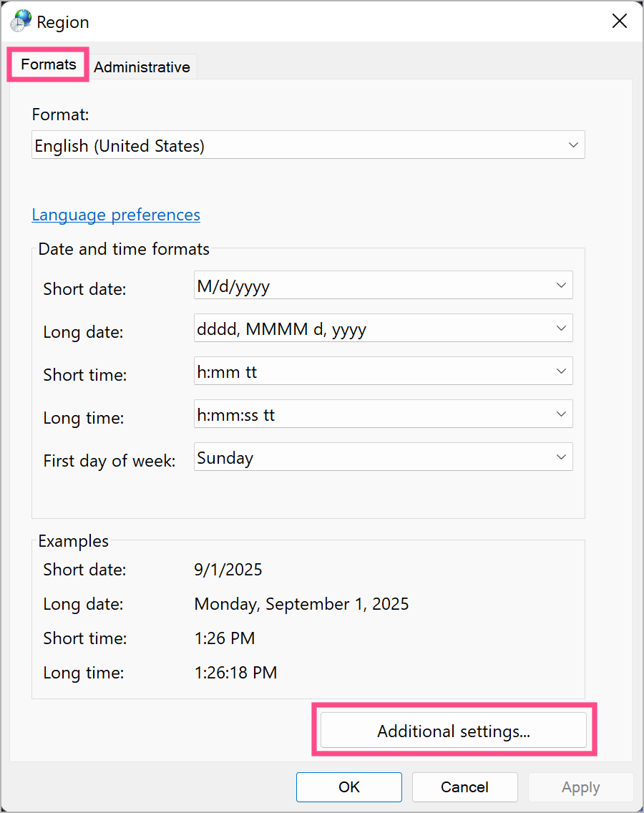Click the Cancel button
Screen dimensions: 644x813
point(464,787)
